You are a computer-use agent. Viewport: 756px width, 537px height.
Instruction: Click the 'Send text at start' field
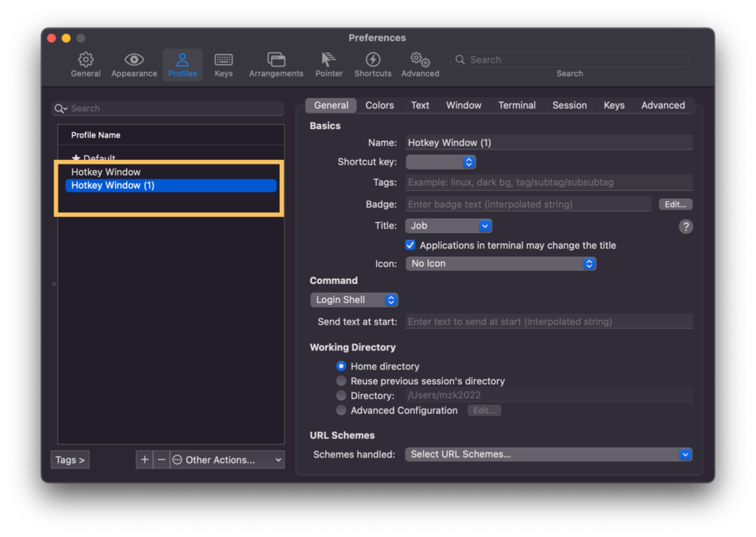click(x=549, y=321)
